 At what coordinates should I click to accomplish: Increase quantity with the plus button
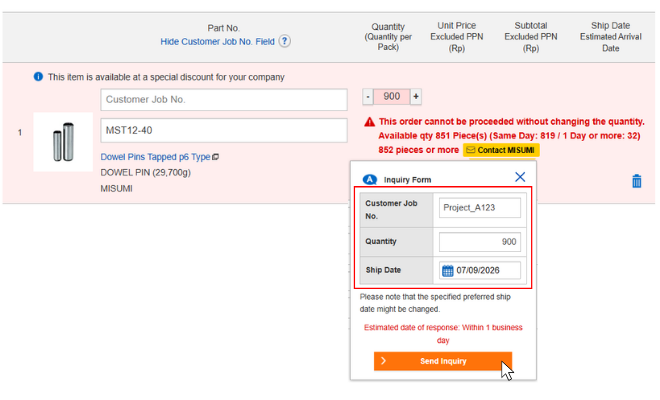[x=415, y=97]
